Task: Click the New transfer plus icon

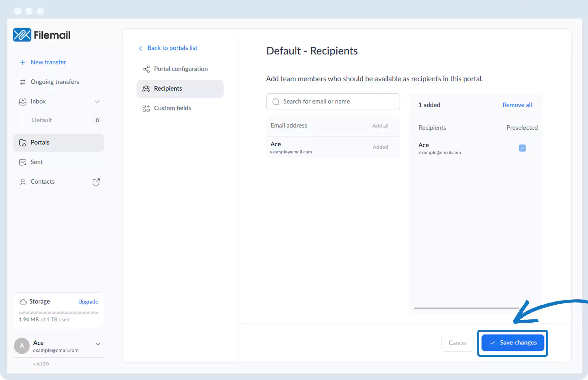Action: tap(23, 62)
